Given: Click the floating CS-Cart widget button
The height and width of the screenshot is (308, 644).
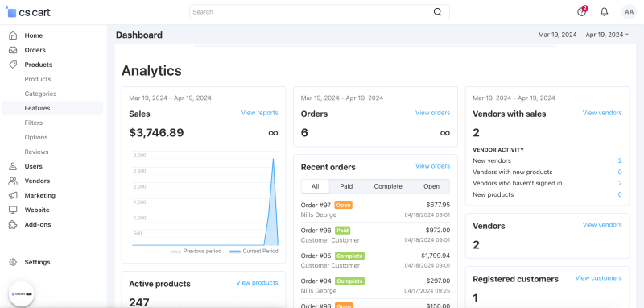Looking at the screenshot, I should pyautogui.click(x=22, y=294).
